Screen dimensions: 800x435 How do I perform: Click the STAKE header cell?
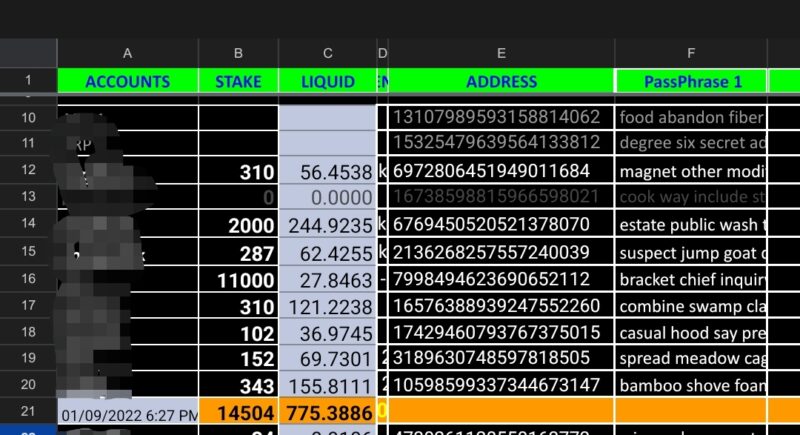pyautogui.click(x=238, y=81)
